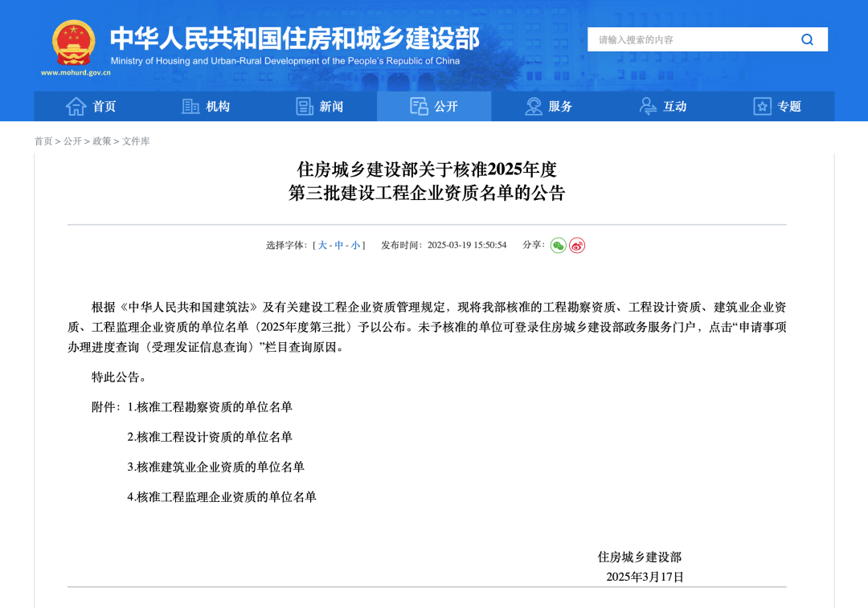
Task: Click the 公开 breadcrumb link
Action: pyautogui.click(x=72, y=141)
